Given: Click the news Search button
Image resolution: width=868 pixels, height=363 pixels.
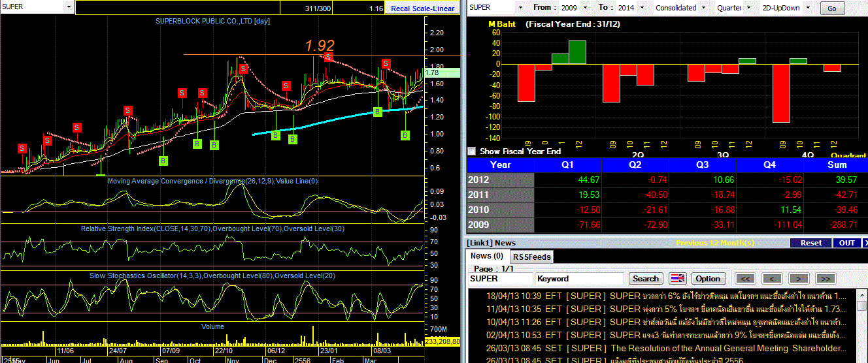Looking at the screenshot, I should pos(646,279).
